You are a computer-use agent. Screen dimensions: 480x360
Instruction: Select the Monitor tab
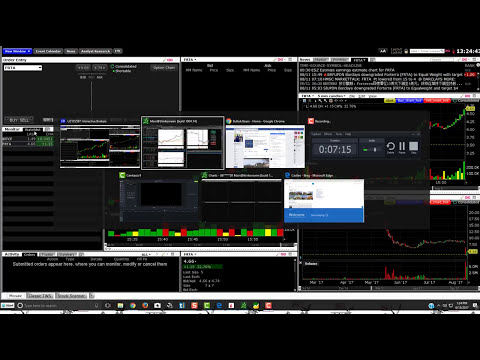tap(12, 129)
